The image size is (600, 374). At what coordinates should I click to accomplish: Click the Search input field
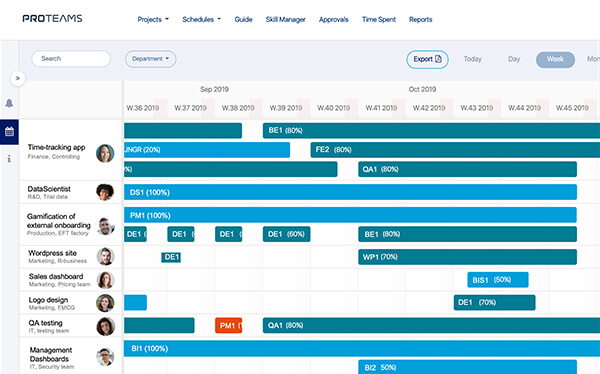tap(71, 59)
